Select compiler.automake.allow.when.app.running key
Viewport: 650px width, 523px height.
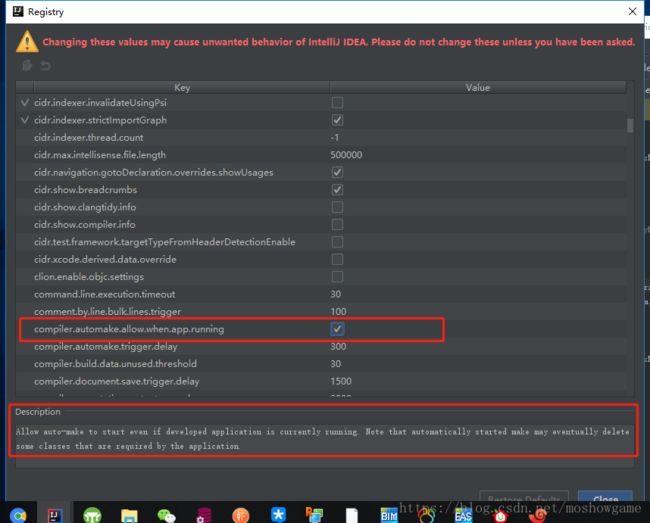coord(129,329)
